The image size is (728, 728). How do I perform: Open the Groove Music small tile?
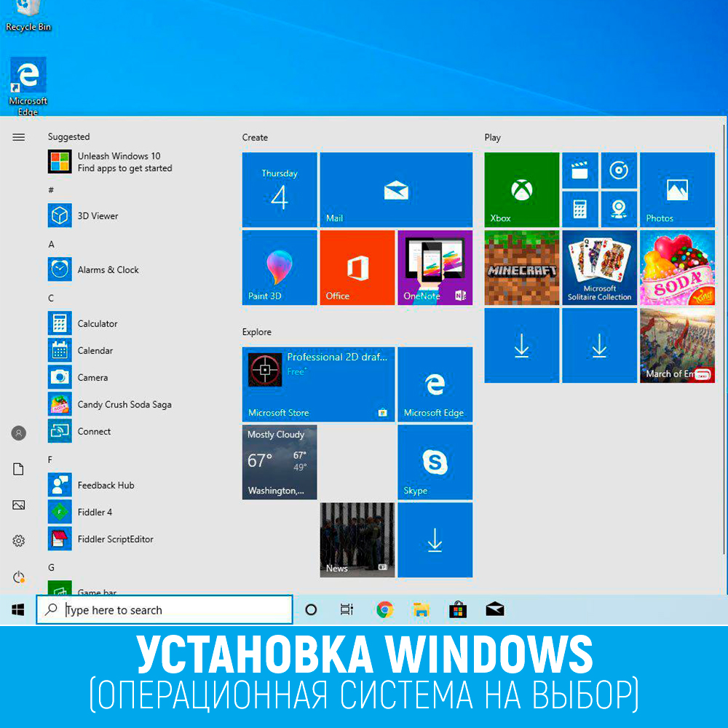point(619,170)
